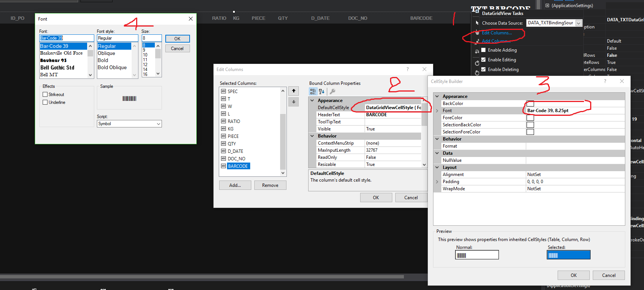
Task: Select Bold in the Font style list
Action: pyautogui.click(x=103, y=60)
